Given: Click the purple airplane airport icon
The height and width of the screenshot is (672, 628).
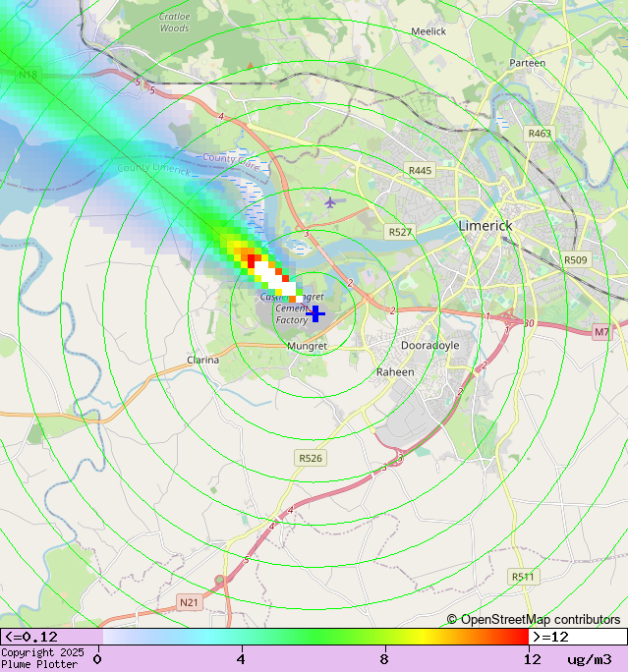Looking at the screenshot, I should pos(329,202).
